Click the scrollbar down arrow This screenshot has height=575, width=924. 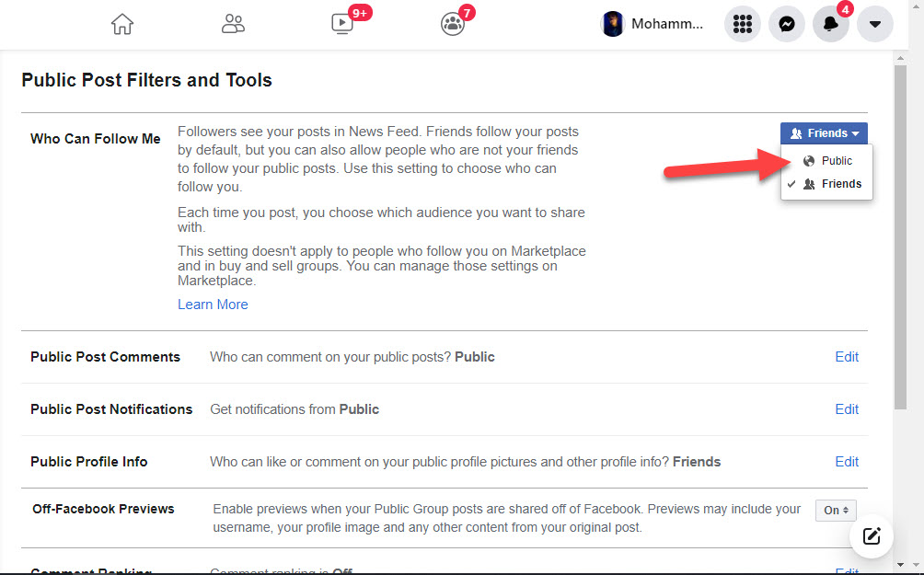click(x=900, y=564)
